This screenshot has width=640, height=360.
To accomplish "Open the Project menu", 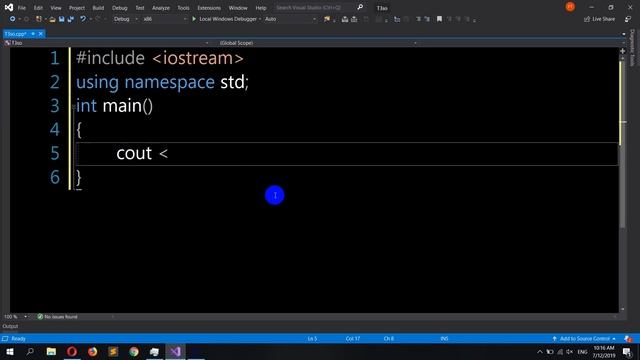I will (77, 8).
